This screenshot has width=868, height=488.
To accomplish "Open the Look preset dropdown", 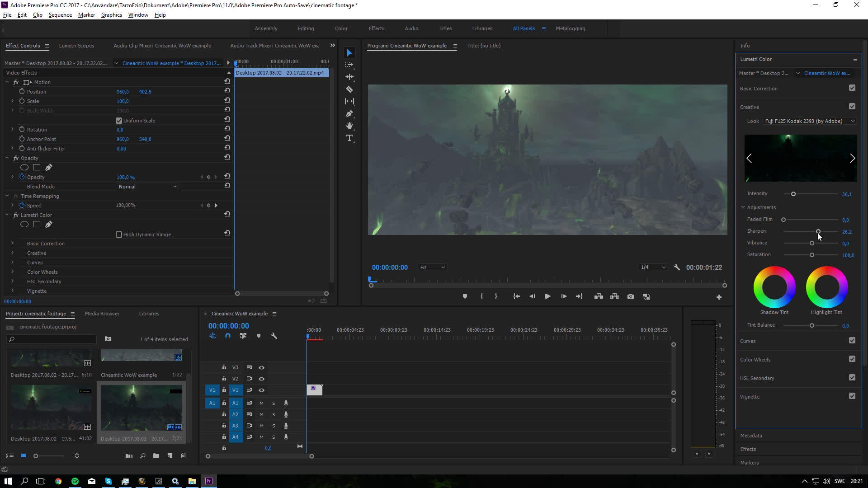I will (x=809, y=121).
